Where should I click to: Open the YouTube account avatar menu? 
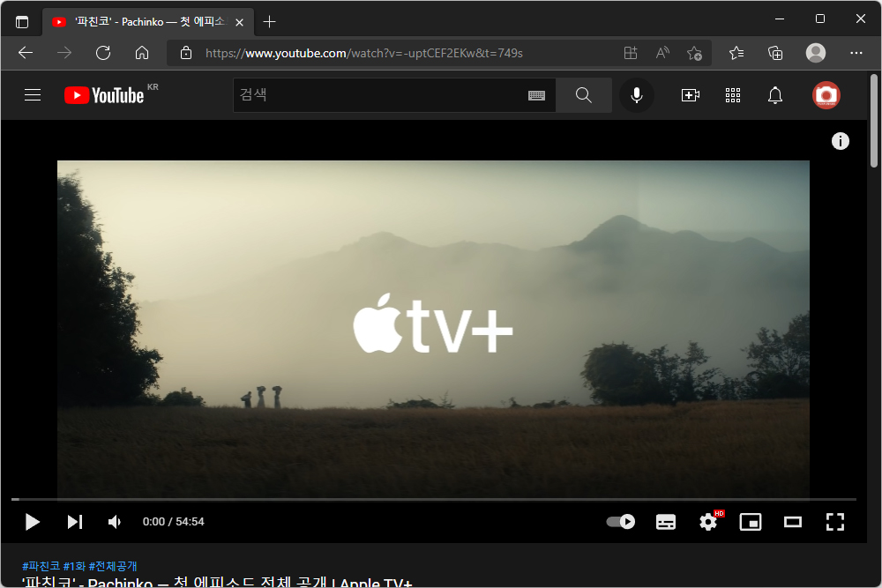point(826,95)
